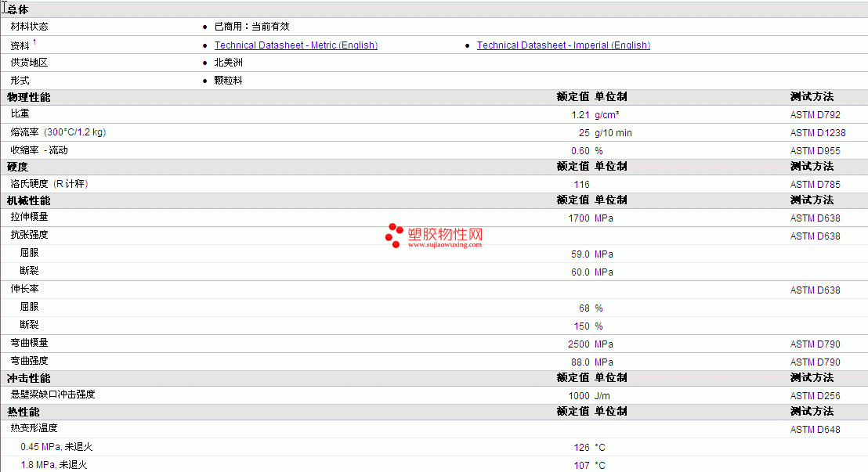Select 收缩率 - 流动 label
The width and height of the screenshot is (868, 472).
pyautogui.click(x=39, y=150)
